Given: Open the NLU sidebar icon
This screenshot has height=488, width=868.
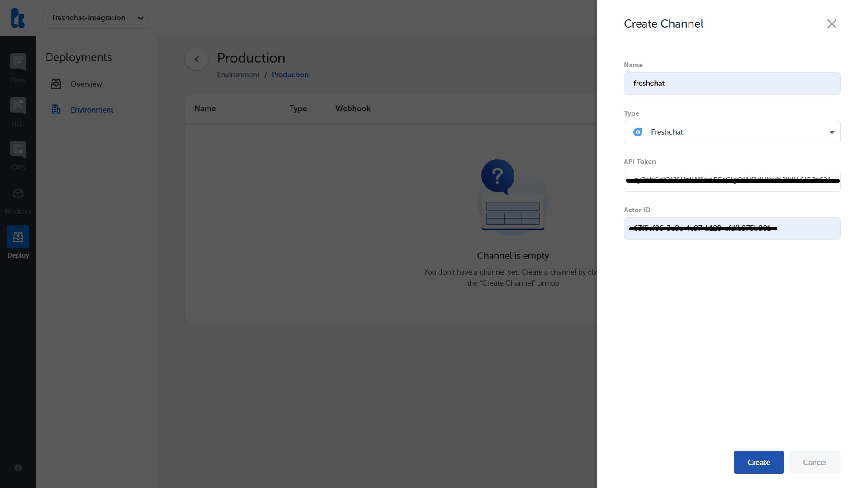Looking at the screenshot, I should click(x=18, y=106).
